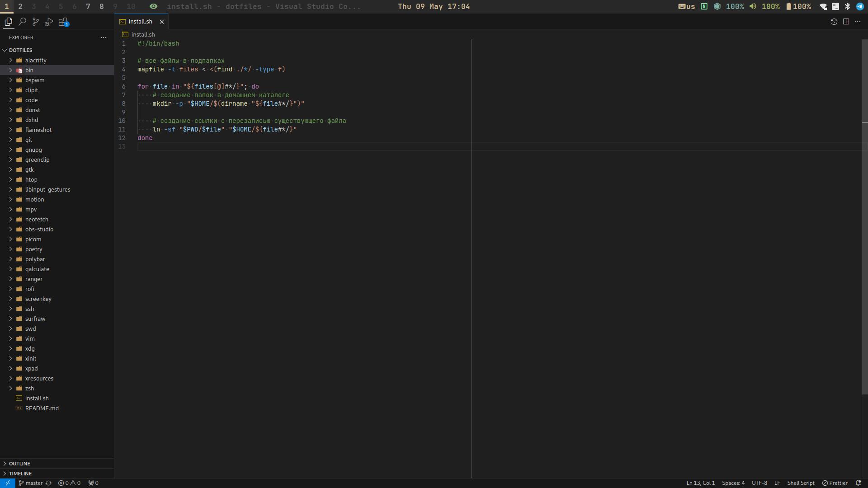Click the wifi network tray icon
Screen dimensions: 868x488
pos(823,6)
